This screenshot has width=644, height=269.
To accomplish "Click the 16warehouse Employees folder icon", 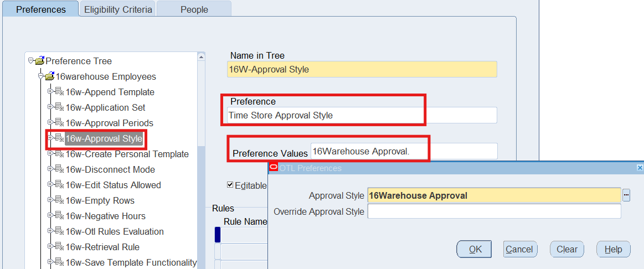I will (x=50, y=76).
